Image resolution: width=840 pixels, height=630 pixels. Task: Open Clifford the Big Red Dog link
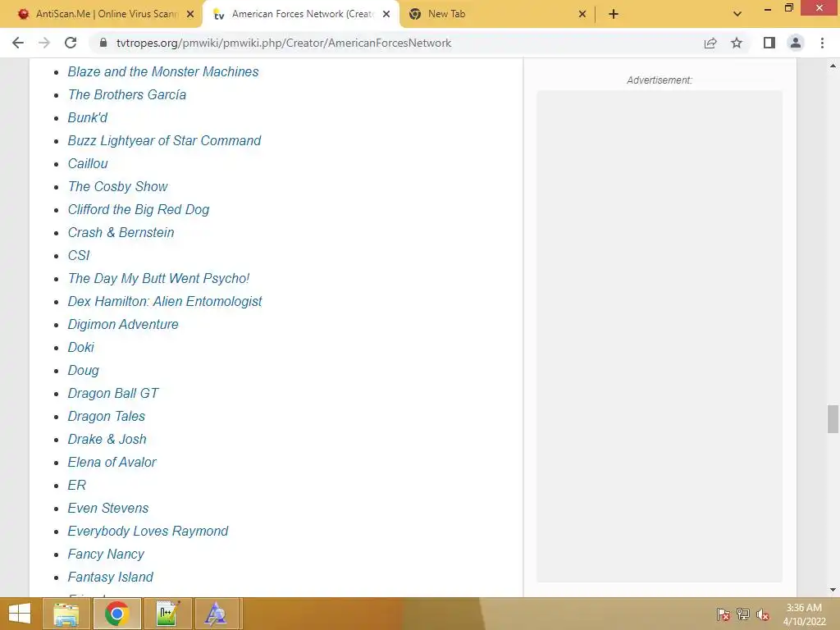tap(138, 210)
